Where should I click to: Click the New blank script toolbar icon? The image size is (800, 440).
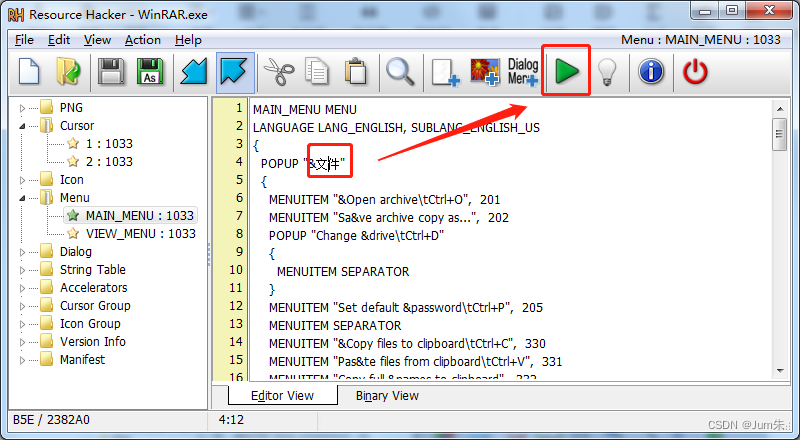pos(29,71)
